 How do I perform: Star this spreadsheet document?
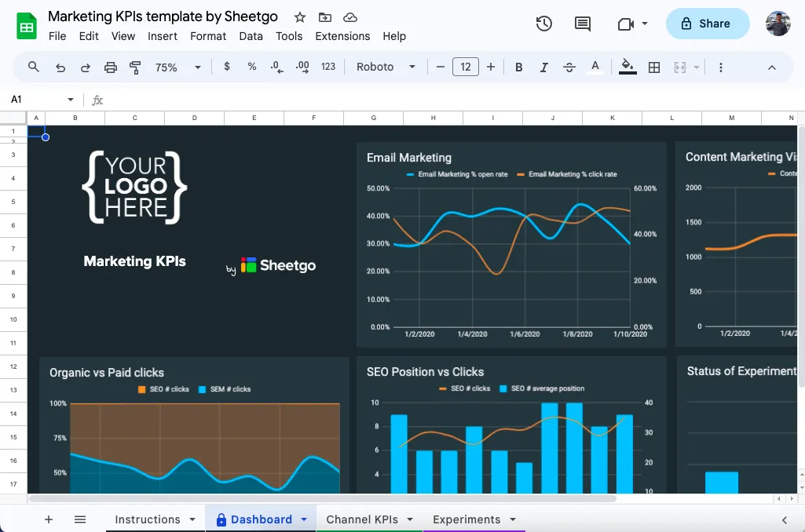coord(300,17)
